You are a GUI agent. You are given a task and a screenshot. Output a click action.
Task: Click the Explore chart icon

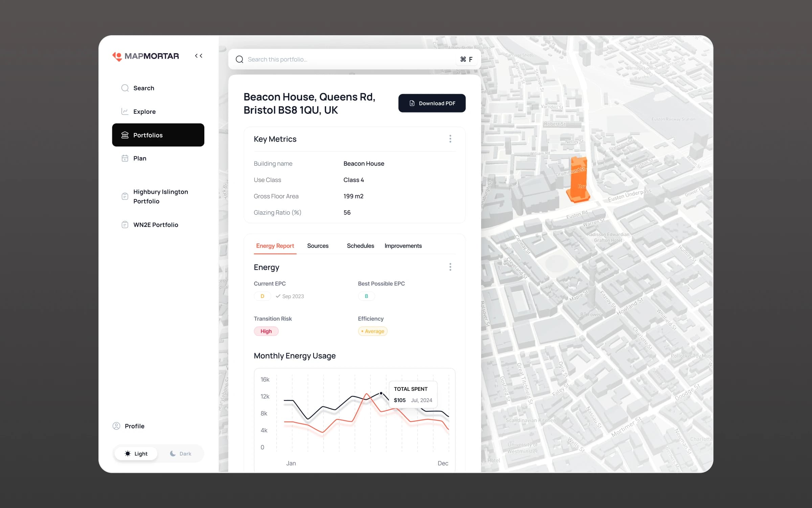125,111
